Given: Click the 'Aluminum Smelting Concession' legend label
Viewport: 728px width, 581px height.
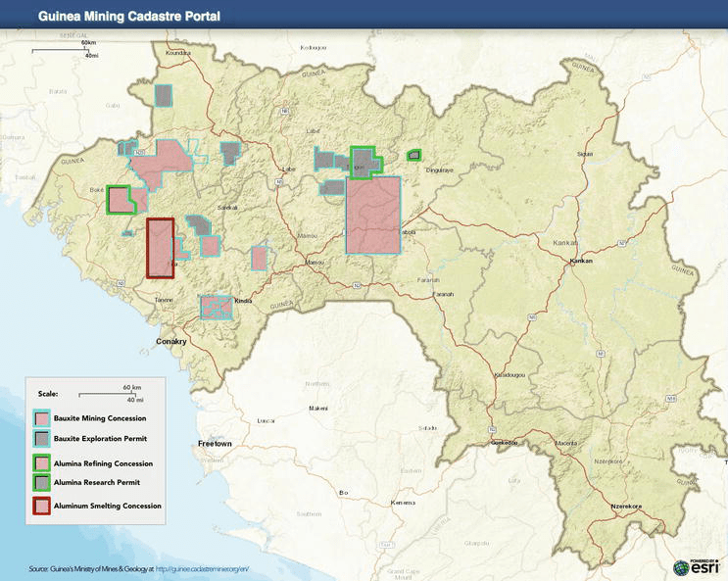Looking at the screenshot, I should tap(107, 506).
